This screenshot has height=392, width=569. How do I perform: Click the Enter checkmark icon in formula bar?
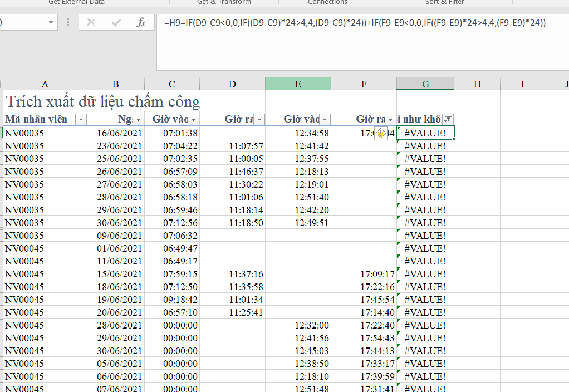(x=116, y=23)
